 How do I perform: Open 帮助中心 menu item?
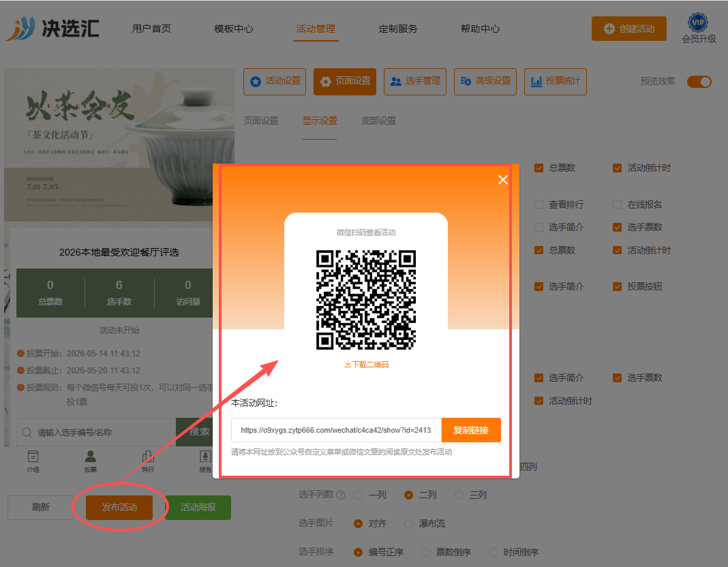(x=480, y=29)
